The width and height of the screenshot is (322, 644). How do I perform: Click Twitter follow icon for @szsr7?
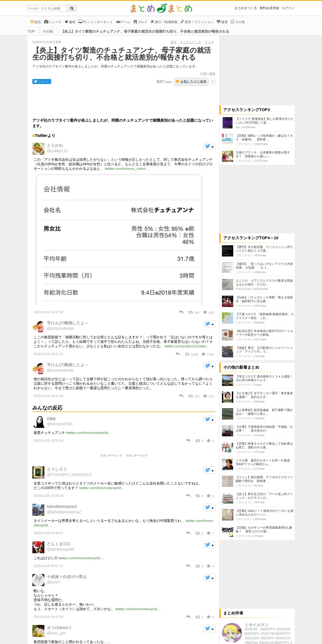(209, 578)
